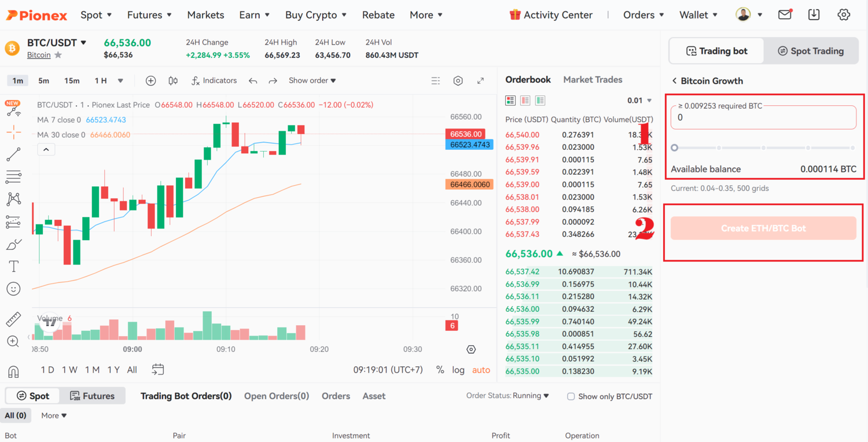This screenshot has width=868, height=442.
Task: Click the favorite star next to Bitcoin
Action: [58, 55]
